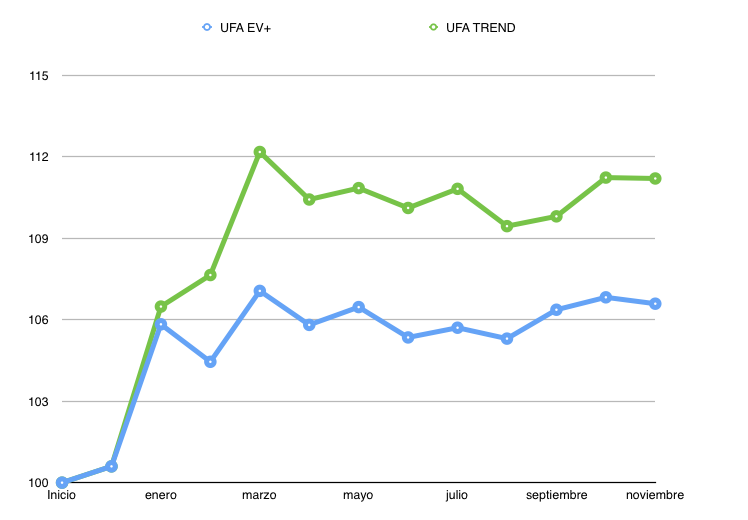Select the last green point at noviembre
748x520 pixels.
(x=655, y=178)
